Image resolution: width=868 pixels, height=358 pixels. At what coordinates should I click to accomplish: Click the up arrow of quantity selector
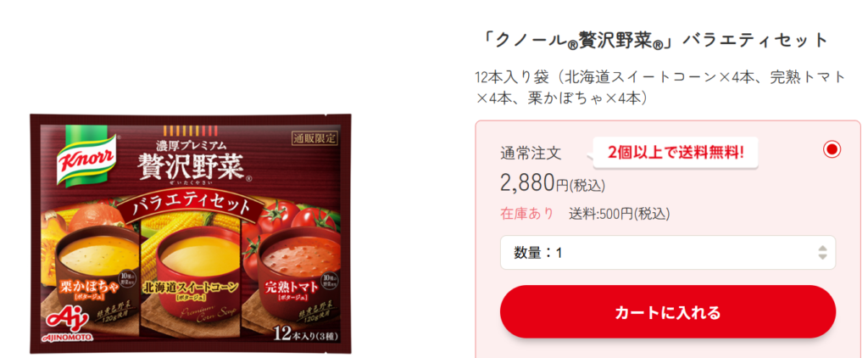click(x=822, y=249)
